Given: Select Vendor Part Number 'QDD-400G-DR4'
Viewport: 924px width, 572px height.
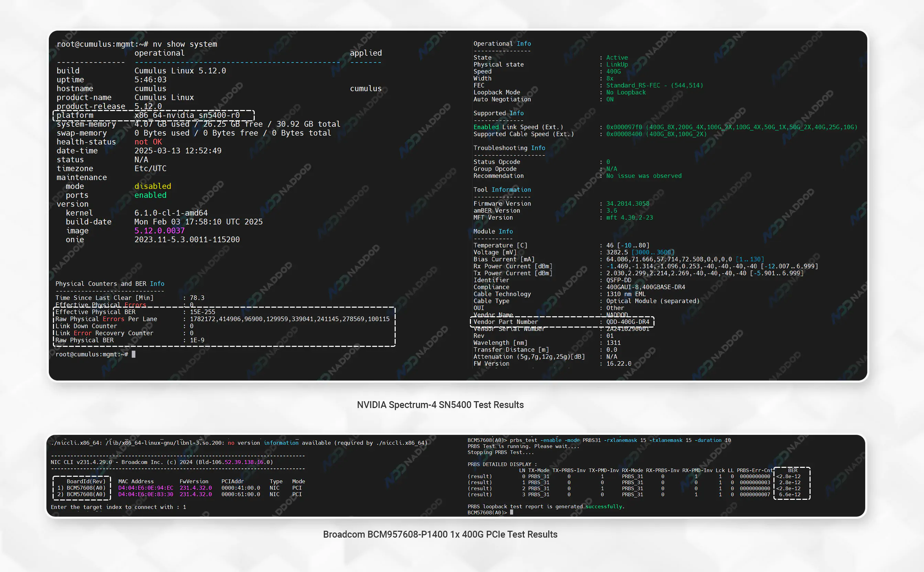Looking at the screenshot, I should point(627,322).
